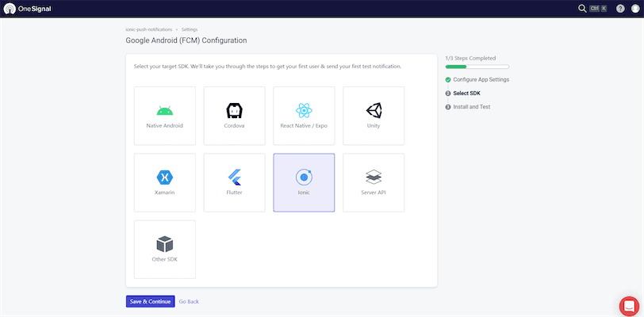
Task: Click the 'Select your target SDK' instruction text
Action: coord(267,66)
